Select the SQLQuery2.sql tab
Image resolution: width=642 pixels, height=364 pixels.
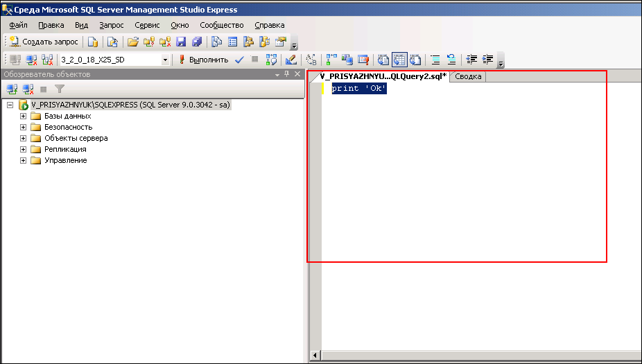click(x=382, y=76)
